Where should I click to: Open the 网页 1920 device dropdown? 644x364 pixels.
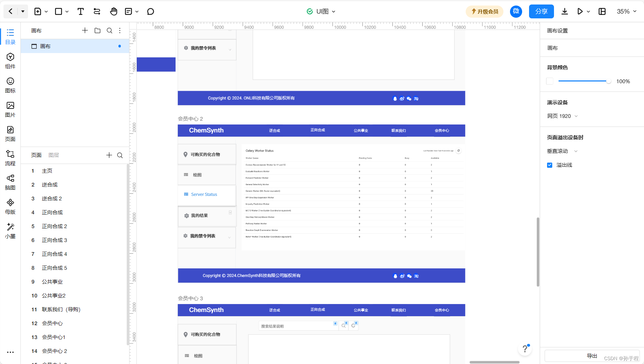[x=563, y=116]
